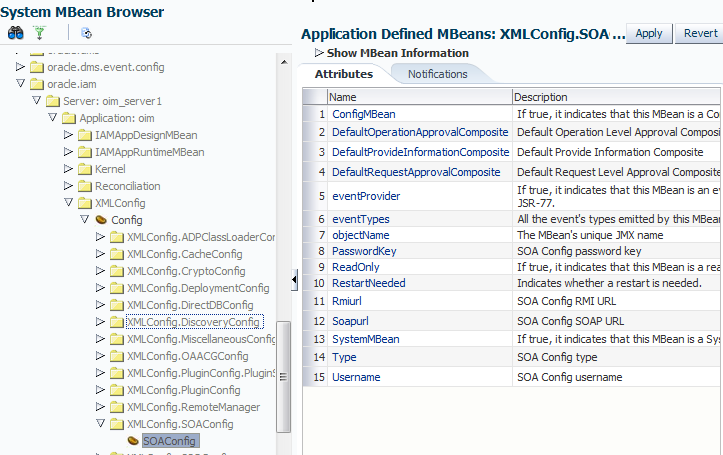Select the SOAConfig bean icon

[x=133, y=441]
